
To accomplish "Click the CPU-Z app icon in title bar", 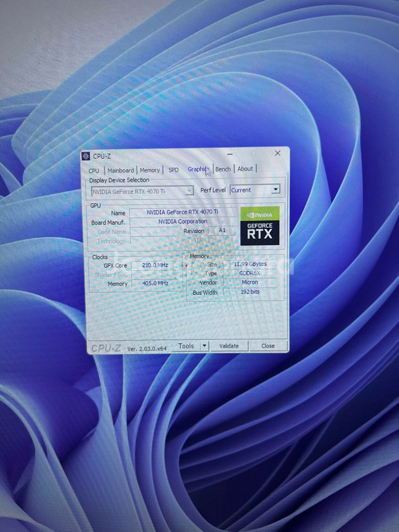I will click(x=86, y=156).
